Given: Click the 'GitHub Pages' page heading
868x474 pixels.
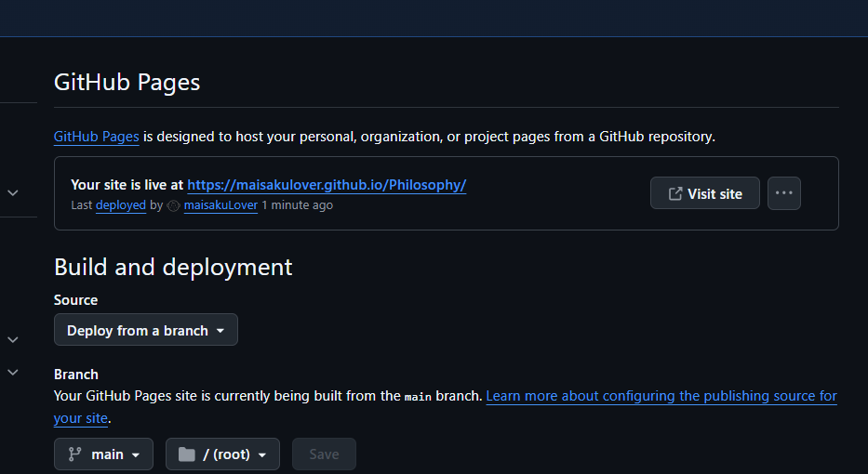Looking at the screenshot, I should [x=127, y=82].
